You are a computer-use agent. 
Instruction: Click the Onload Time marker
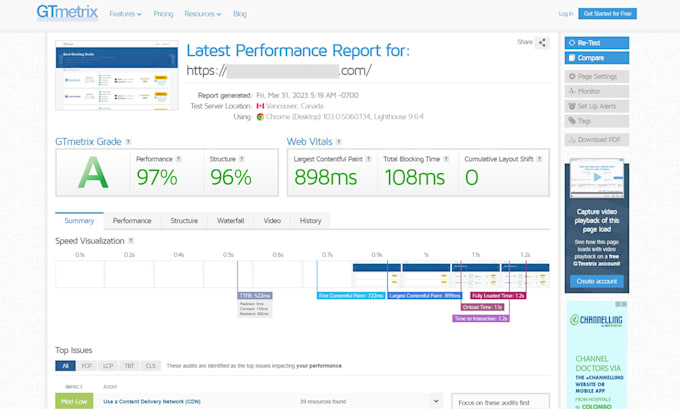tap(482, 307)
